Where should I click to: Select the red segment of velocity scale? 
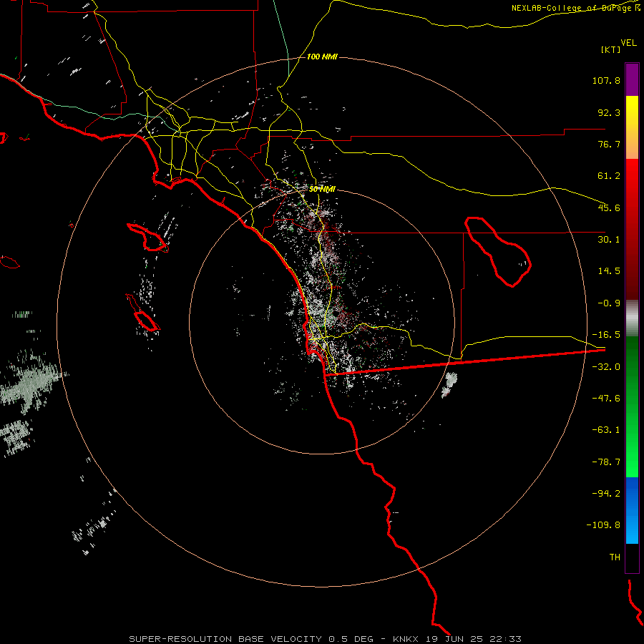[632, 229]
